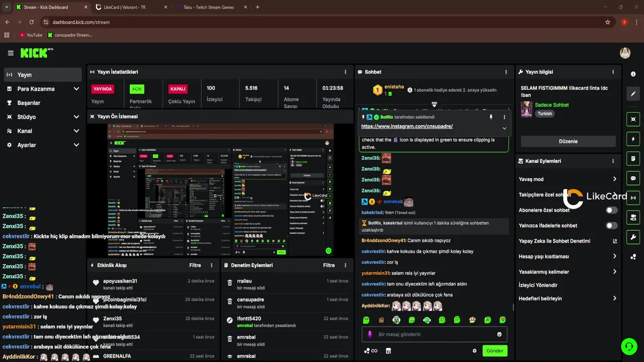The image size is (644, 362).
Task: Click the chat panel scrollbar
Action: (513, 307)
